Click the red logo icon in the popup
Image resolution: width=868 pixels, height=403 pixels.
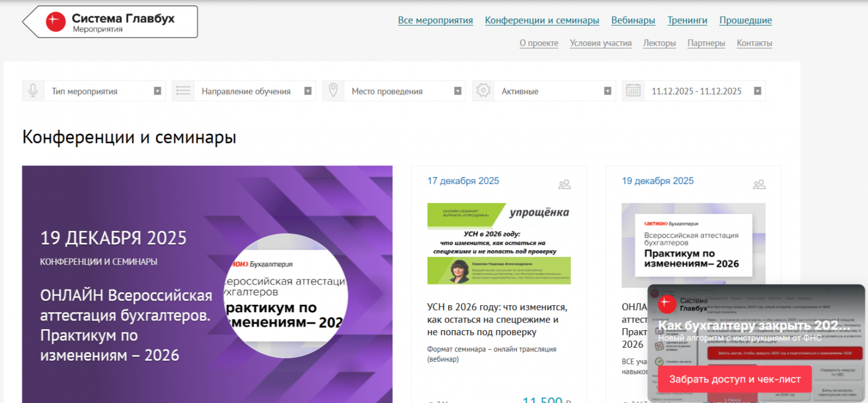point(667,303)
